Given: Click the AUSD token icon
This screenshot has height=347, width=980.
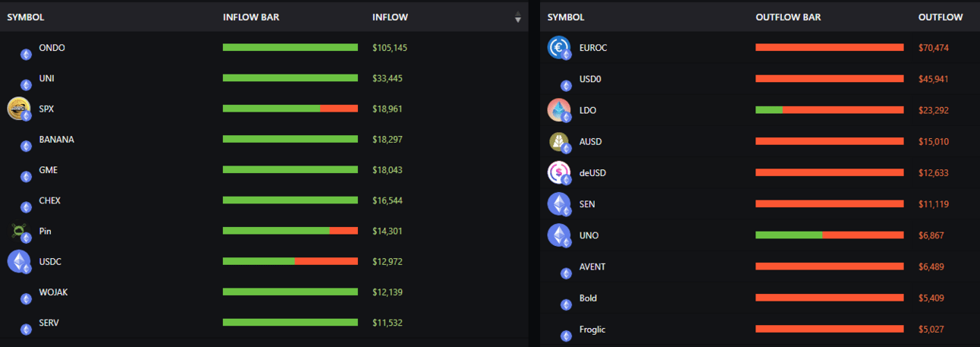Looking at the screenshot, I should pos(559,142).
